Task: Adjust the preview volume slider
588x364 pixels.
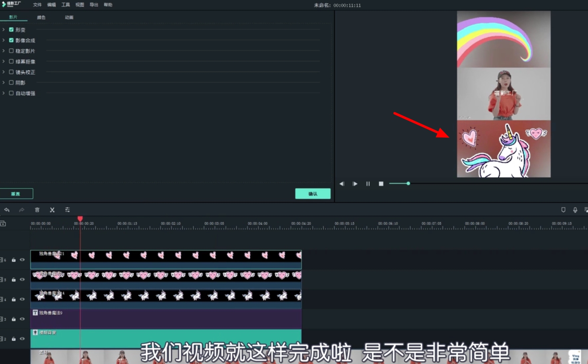Action: pos(408,183)
